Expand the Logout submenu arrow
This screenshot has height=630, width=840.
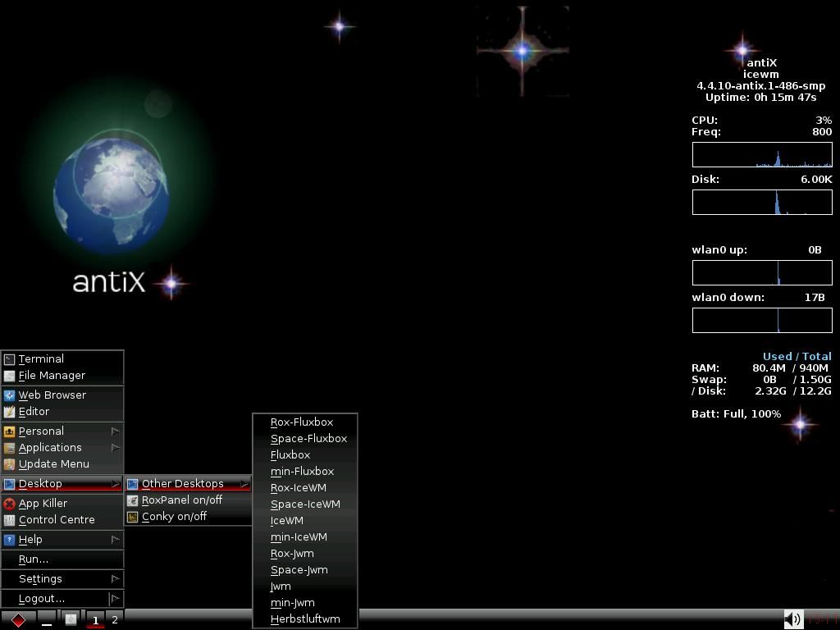click(x=115, y=598)
